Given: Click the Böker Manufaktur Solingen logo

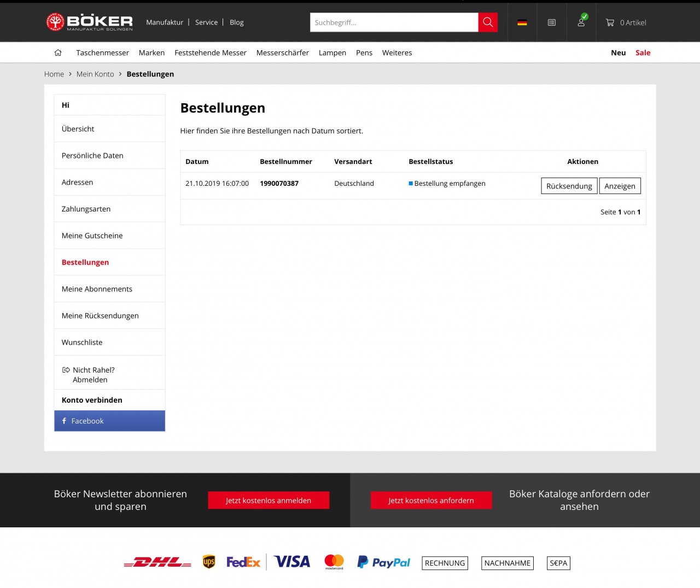Looking at the screenshot, I should (x=90, y=22).
